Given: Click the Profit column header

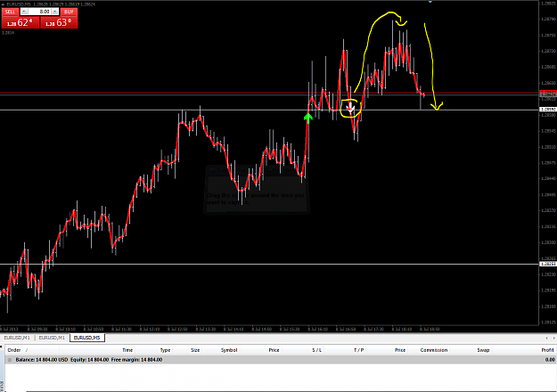Looking at the screenshot, I should click(x=548, y=350).
